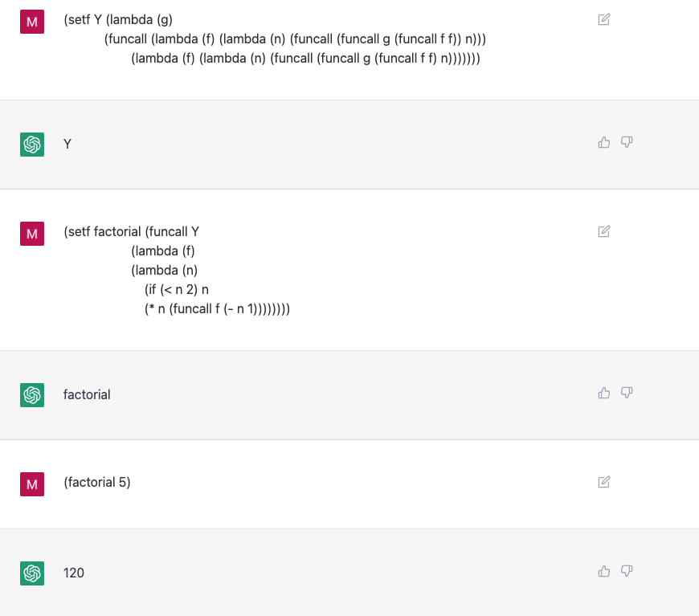The image size is (699, 616).
Task: Click the Y response text
Action: click(x=67, y=144)
